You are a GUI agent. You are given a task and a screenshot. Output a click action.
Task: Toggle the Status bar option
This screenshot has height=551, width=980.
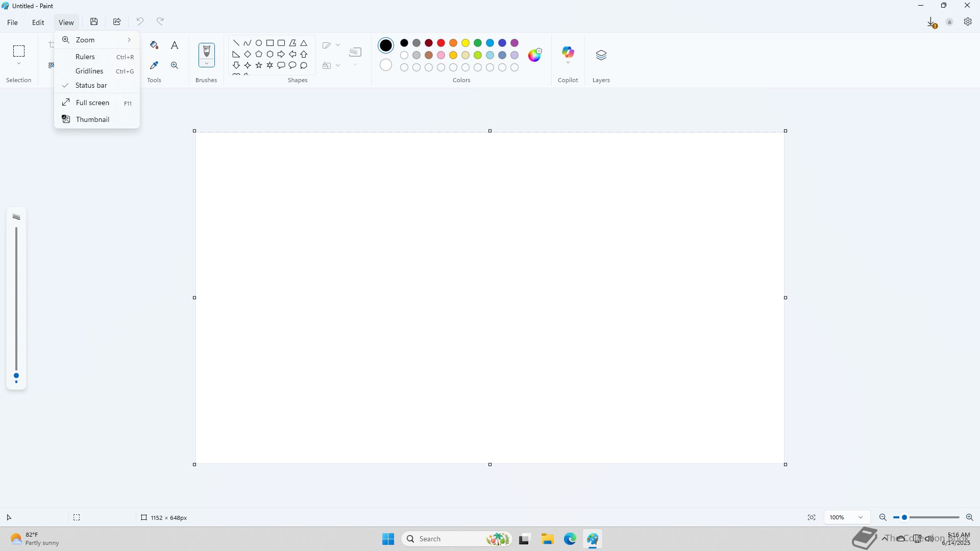(x=91, y=85)
